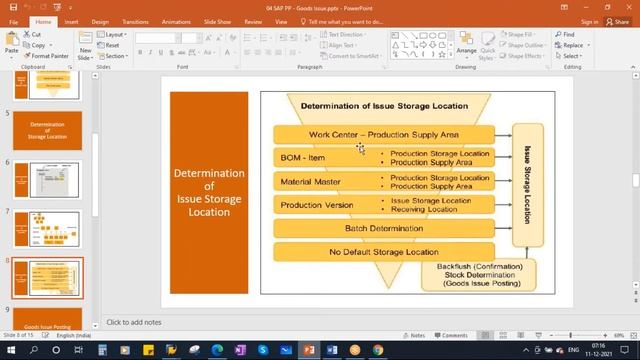Open Google Chrome from the taskbar
The image size is (640, 360).
(x=378, y=350)
